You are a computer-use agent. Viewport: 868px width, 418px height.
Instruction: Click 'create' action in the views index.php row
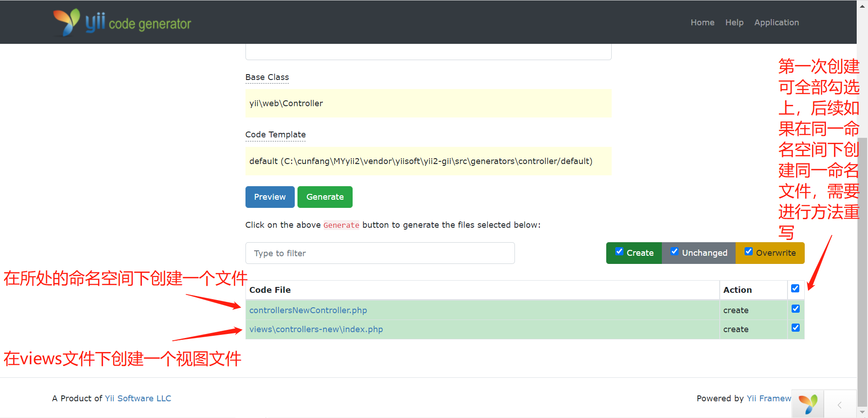point(736,329)
